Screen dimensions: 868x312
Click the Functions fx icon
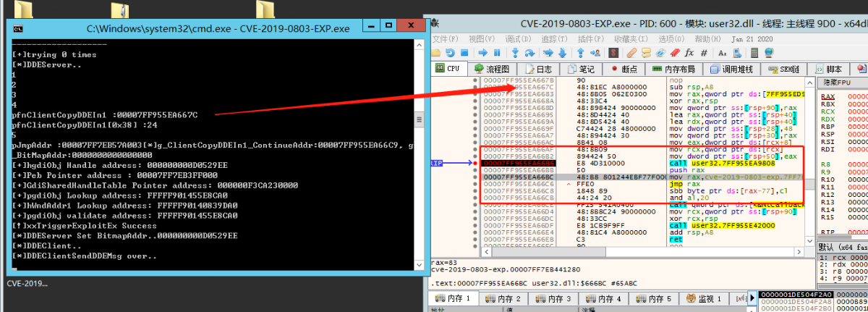689,52
